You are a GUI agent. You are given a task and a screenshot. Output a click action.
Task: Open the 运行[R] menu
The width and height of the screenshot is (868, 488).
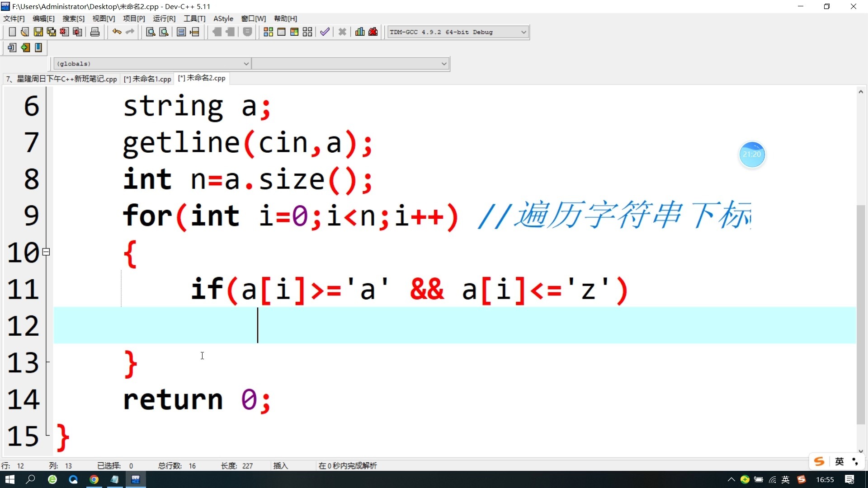click(x=164, y=19)
